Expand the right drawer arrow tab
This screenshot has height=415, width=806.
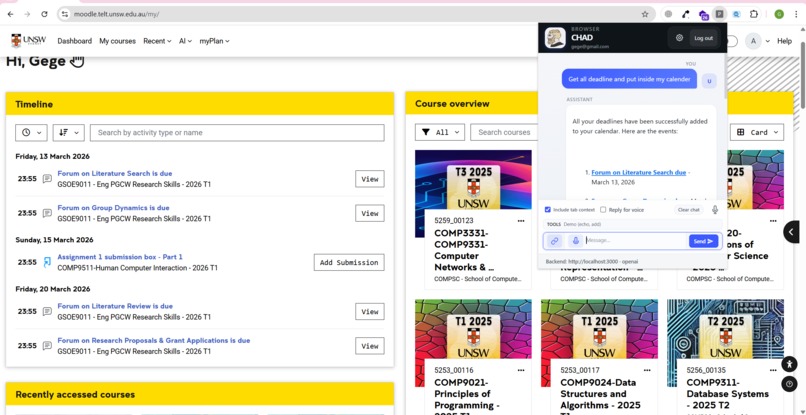[x=792, y=232]
